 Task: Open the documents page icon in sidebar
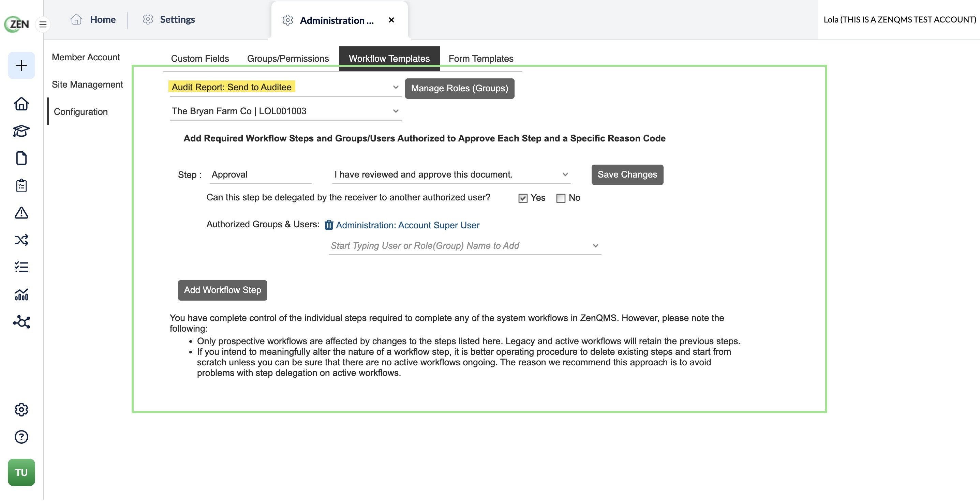(x=21, y=158)
